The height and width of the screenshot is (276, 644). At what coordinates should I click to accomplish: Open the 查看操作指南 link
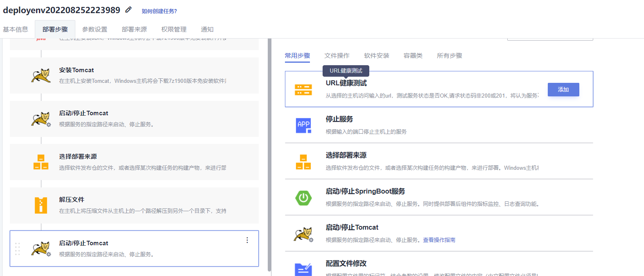[439, 240]
